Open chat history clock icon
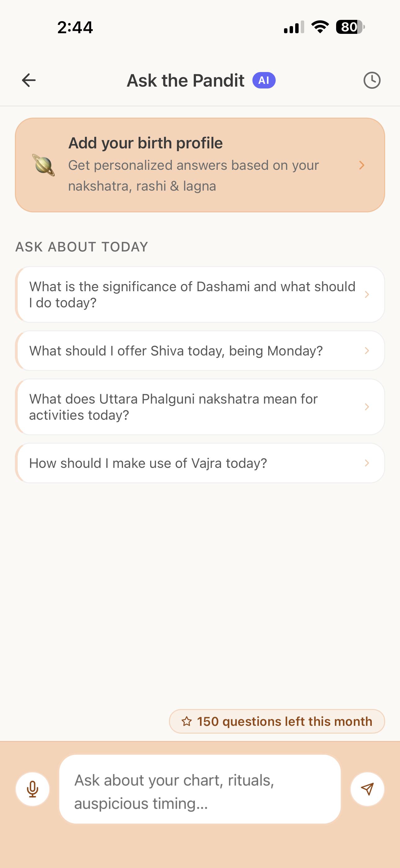This screenshot has height=868, width=400. pos(372,80)
